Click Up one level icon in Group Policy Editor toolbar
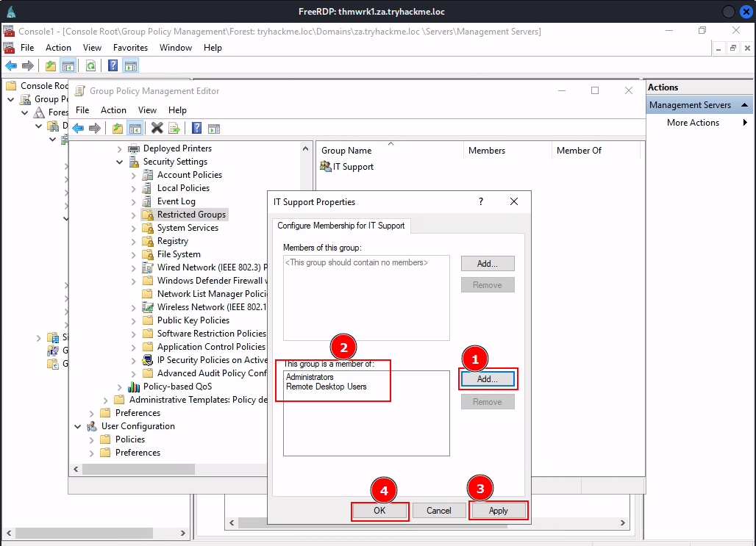This screenshot has width=756, height=546. 117,128
